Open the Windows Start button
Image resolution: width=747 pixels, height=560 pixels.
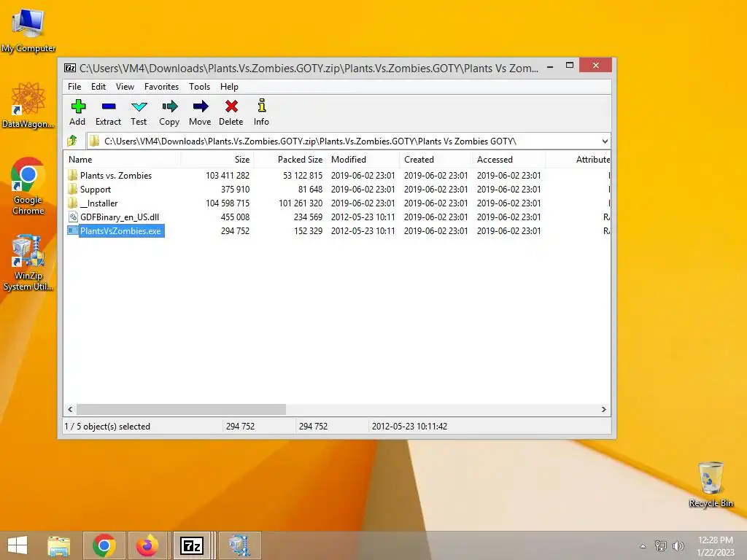[x=18, y=545]
